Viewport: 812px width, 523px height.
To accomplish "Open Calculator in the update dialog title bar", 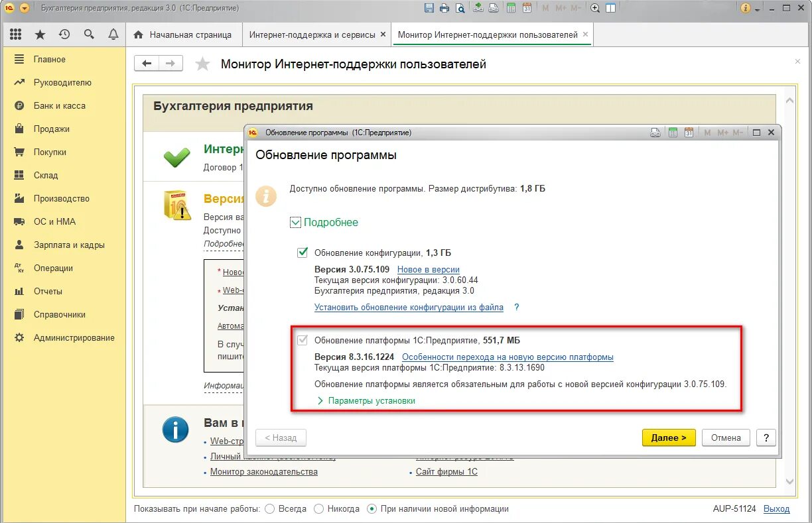I will (673, 133).
